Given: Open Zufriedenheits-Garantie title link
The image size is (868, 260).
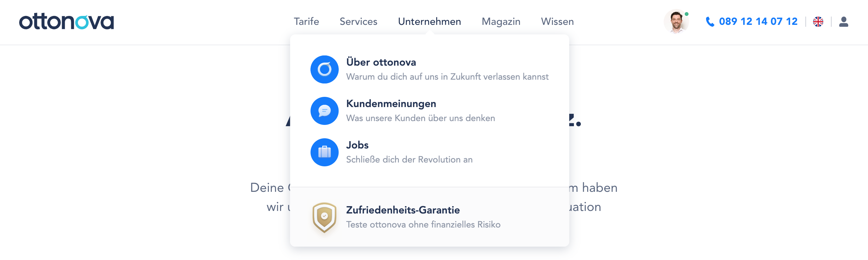Looking at the screenshot, I should 403,210.
